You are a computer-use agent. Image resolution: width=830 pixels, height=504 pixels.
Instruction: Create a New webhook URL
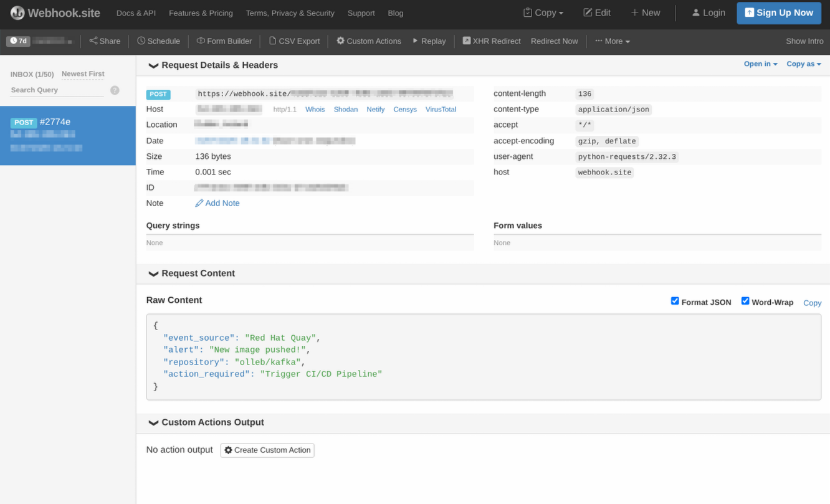coord(645,12)
